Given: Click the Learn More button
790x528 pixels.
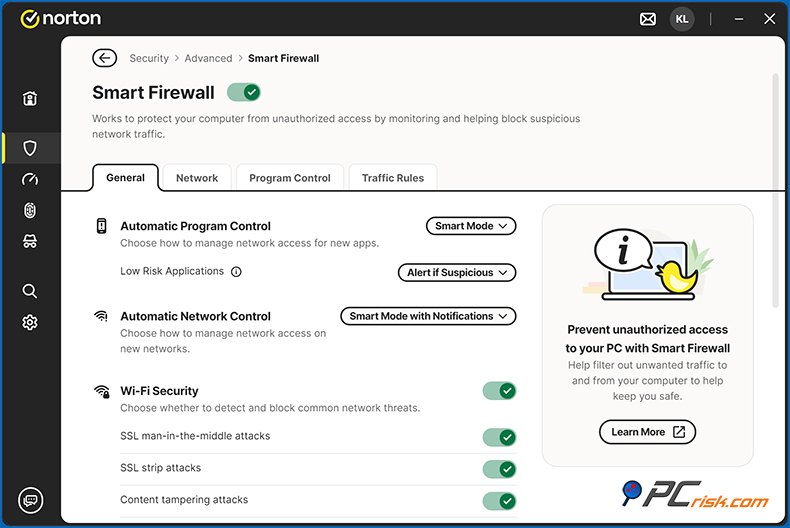Looking at the screenshot, I should 647,432.
